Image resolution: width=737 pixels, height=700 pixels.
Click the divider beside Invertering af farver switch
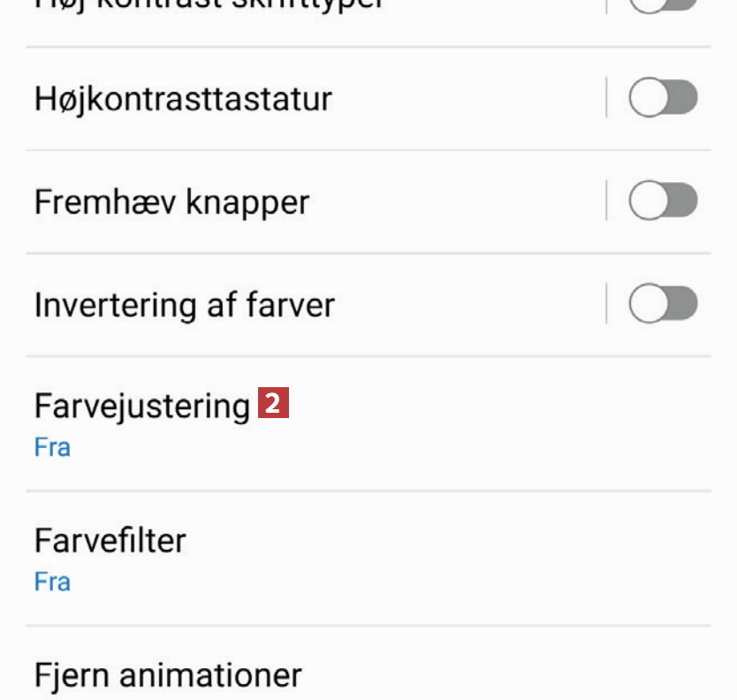[606, 305]
